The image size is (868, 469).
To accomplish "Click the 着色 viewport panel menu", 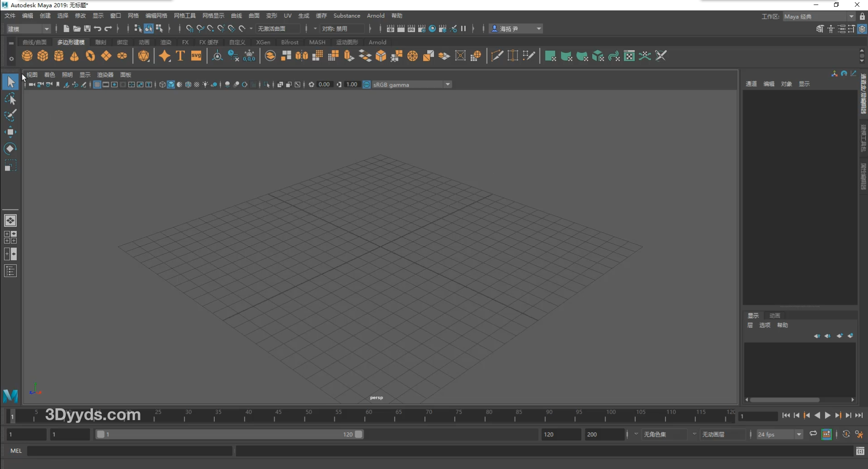I will click(49, 75).
